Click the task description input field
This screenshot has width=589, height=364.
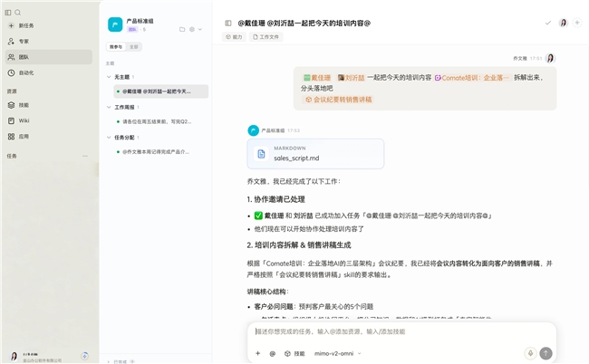point(401,331)
